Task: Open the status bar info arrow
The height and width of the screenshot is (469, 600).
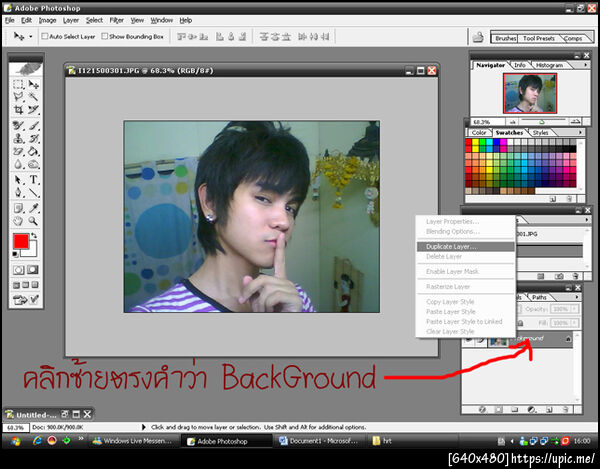Action: click(x=144, y=427)
